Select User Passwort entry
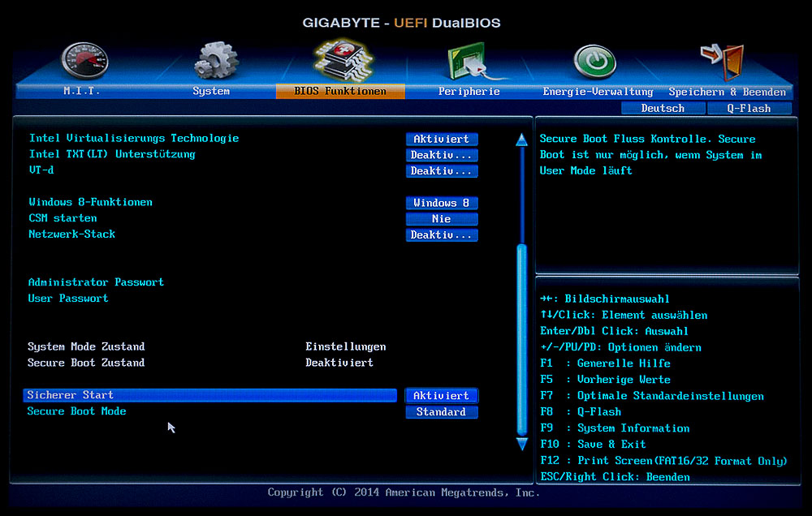 pos(68,298)
